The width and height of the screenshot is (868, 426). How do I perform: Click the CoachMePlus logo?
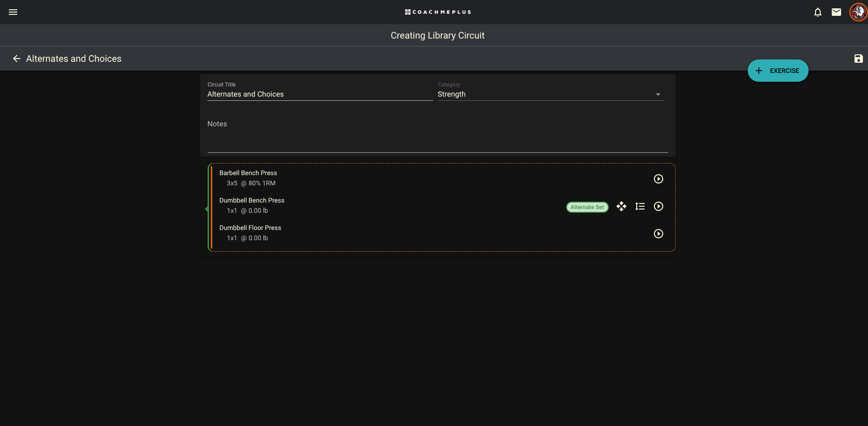438,12
